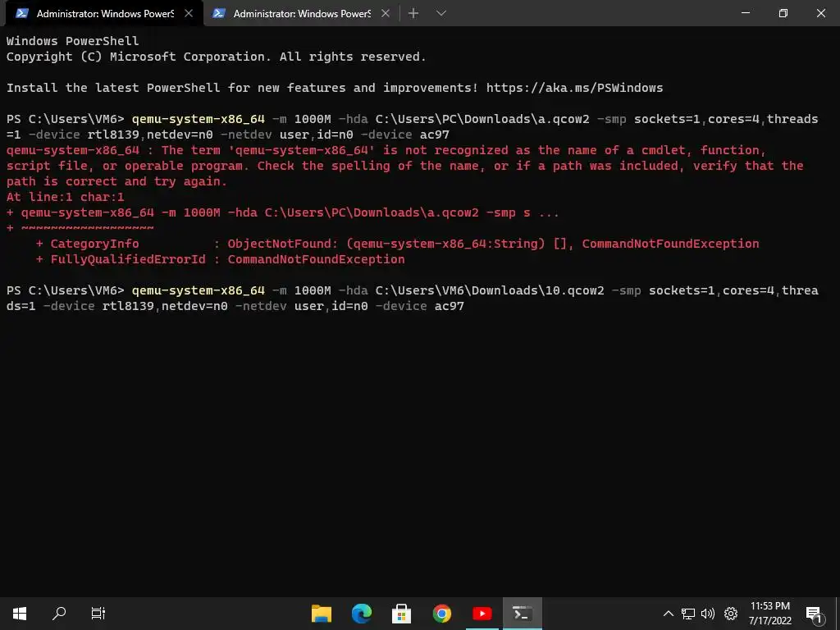
Task: Click the settings gear tray icon
Action: click(731, 614)
